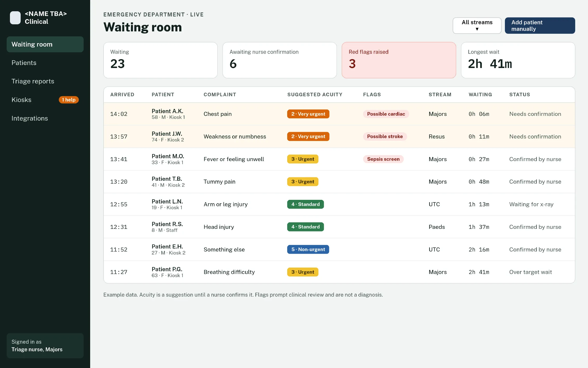Open Awaiting nurse confirmation card

pyautogui.click(x=280, y=60)
